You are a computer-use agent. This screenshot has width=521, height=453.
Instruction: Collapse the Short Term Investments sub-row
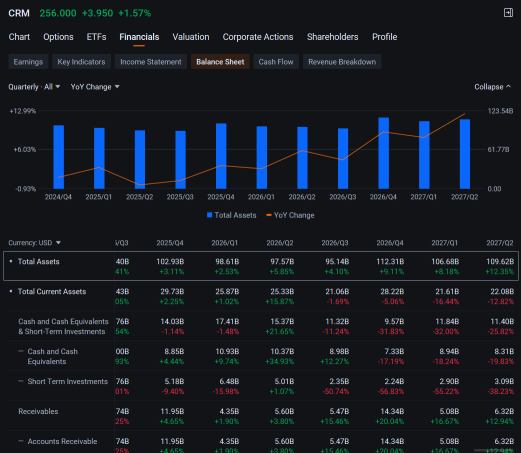pyautogui.click(x=21, y=381)
